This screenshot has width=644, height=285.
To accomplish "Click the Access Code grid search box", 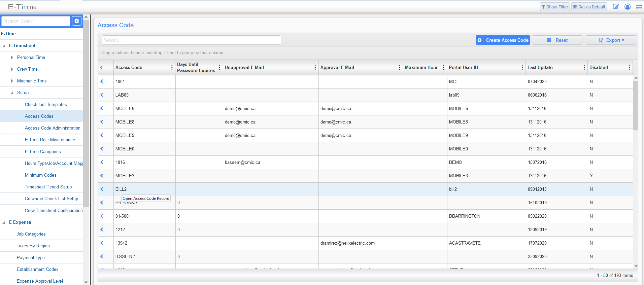I will point(192,40).
